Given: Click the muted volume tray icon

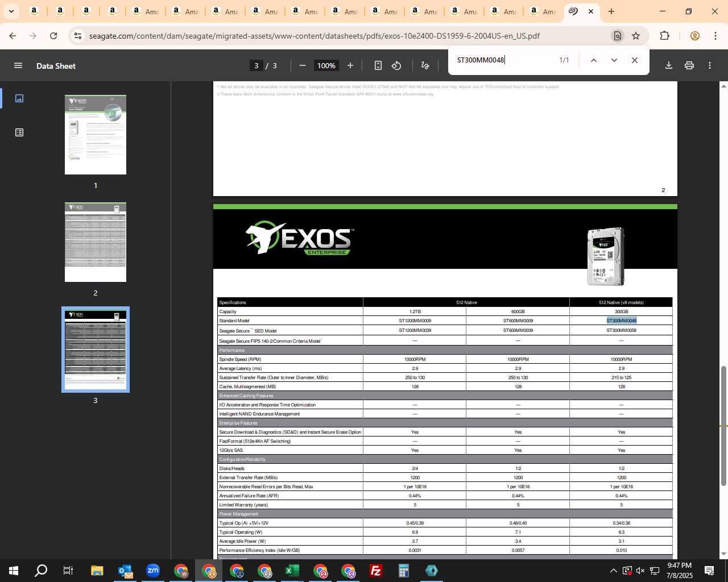Looking at the screenshot, I should [x=640, y=571].
